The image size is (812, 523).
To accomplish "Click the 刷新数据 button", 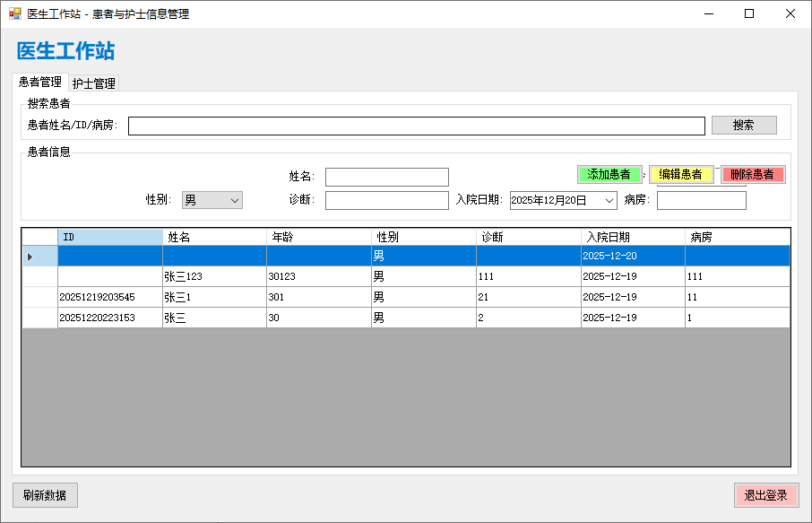I will pyautogui.click(x=45, y=495).
